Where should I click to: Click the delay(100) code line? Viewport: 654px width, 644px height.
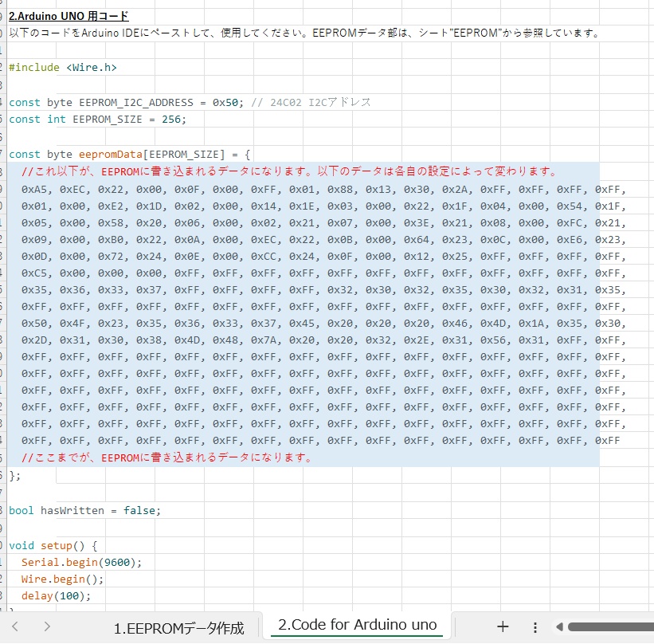48,595
